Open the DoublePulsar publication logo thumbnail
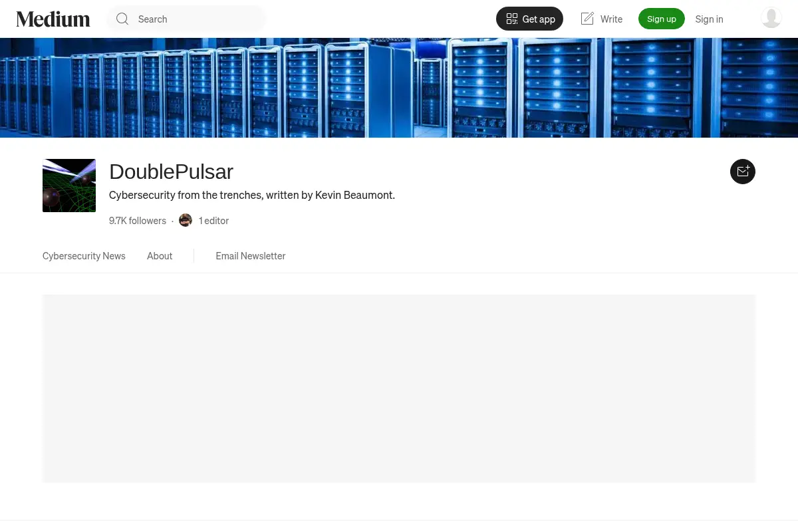Image resolution: width=798 pixels, height=532 pixels. [69, 186]
